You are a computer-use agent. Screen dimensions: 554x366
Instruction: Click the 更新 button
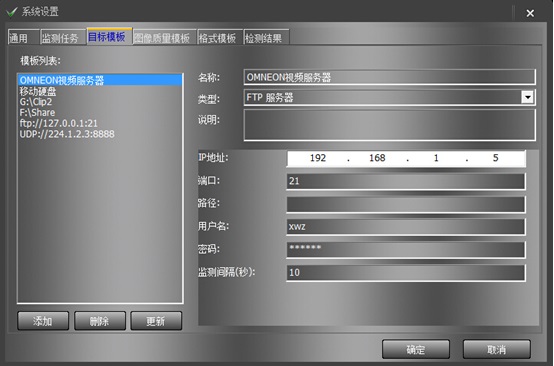[156, 321]
